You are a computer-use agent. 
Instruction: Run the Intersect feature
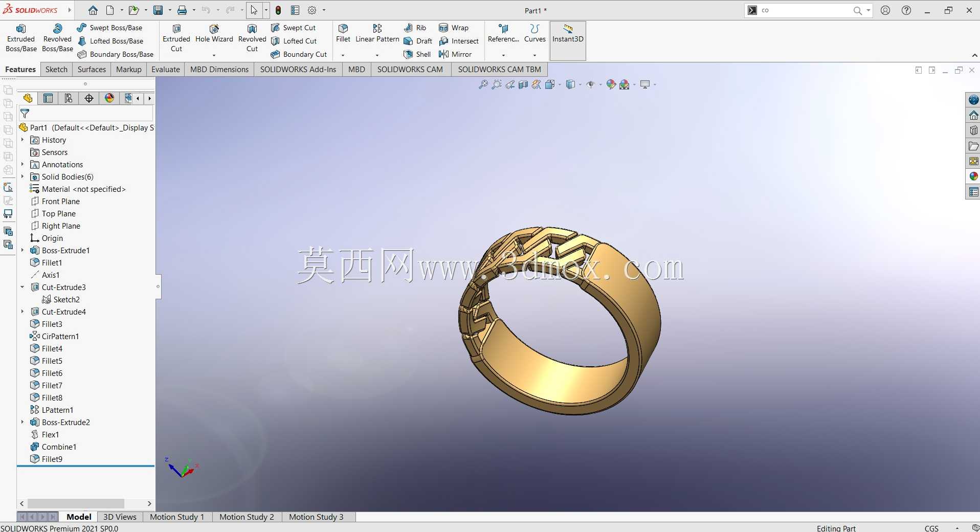pyautogui.click(x=459, y=41)
